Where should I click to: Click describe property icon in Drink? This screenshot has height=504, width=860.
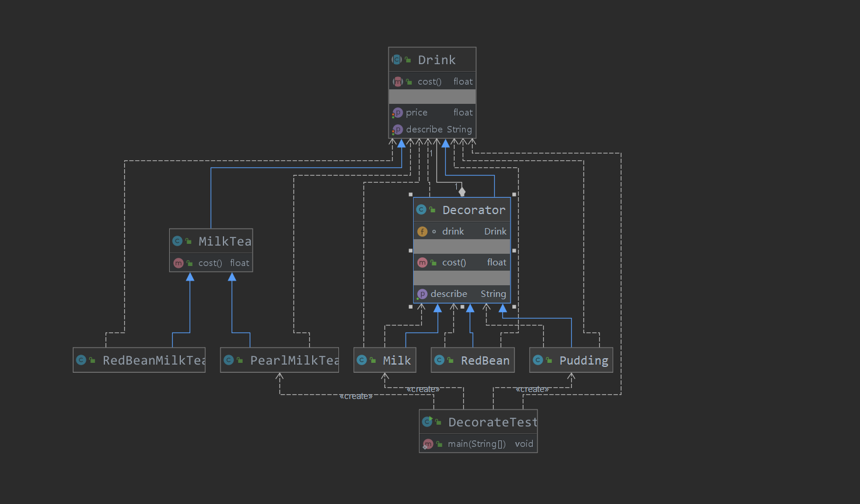pyautogui.click(x=397, y=129)
